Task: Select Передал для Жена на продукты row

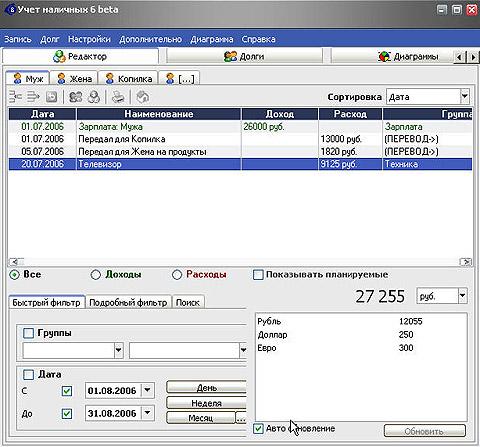Action: tap(240, 152)
